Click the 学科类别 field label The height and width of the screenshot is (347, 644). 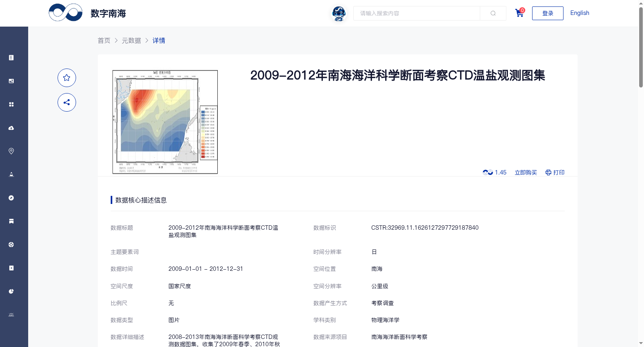[x=324, y=320]
